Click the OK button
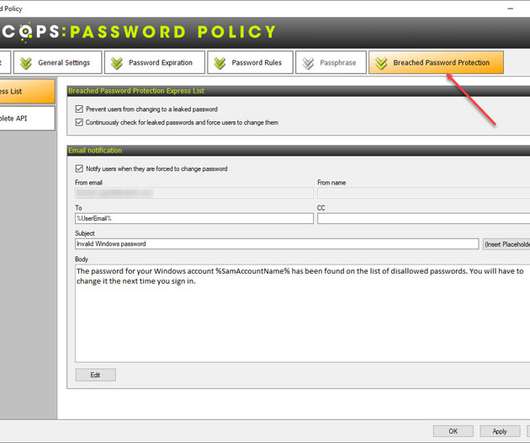Screen dimensions: 530x443 (x=453, y=431)
